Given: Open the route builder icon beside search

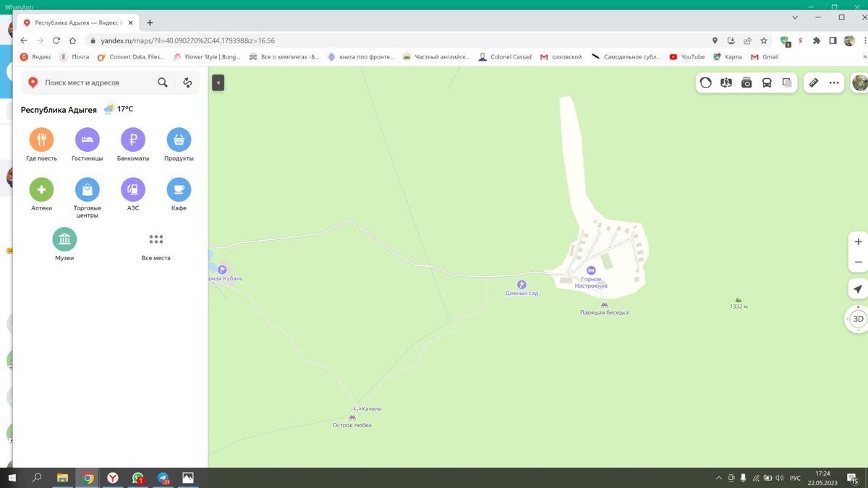Looking at the screenshot, I should [x=187, y=82].
